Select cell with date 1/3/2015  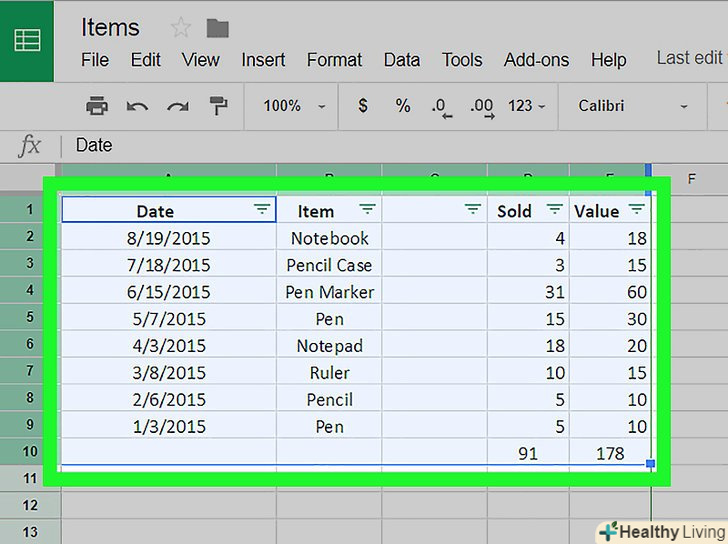click(169, 427)
